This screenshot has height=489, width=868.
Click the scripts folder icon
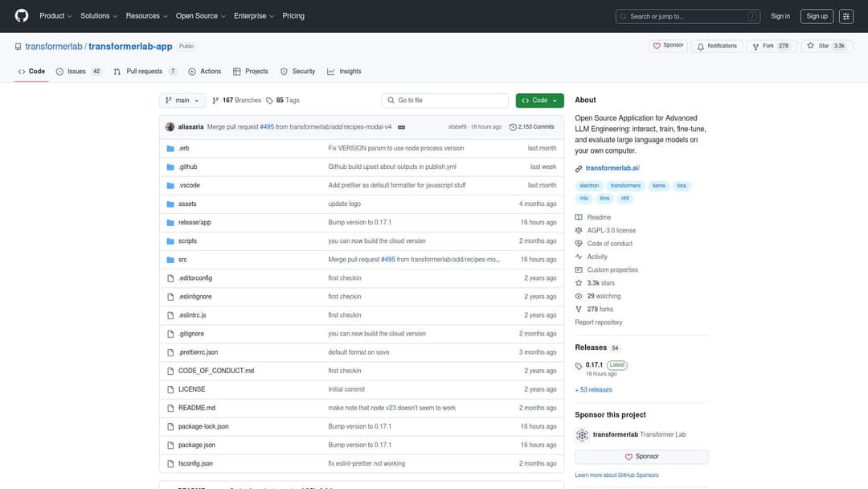tap(170, 241)
